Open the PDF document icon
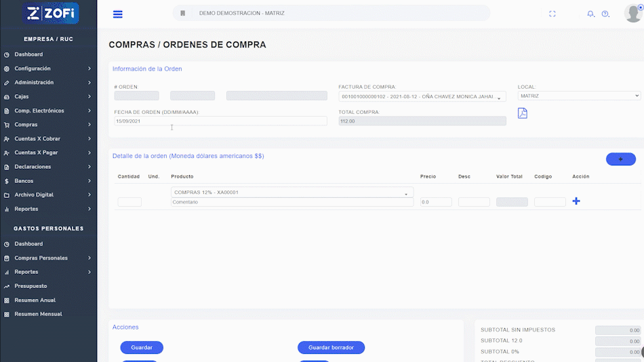This screenshot has width=644, height=362. click(x=522, y=113)
